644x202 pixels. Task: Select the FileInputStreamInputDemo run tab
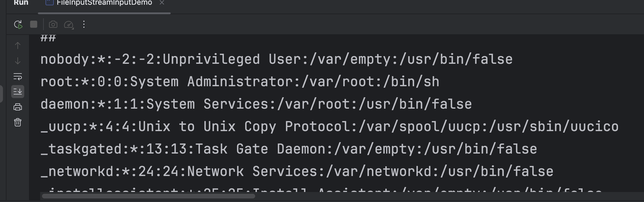click(104, 3)
